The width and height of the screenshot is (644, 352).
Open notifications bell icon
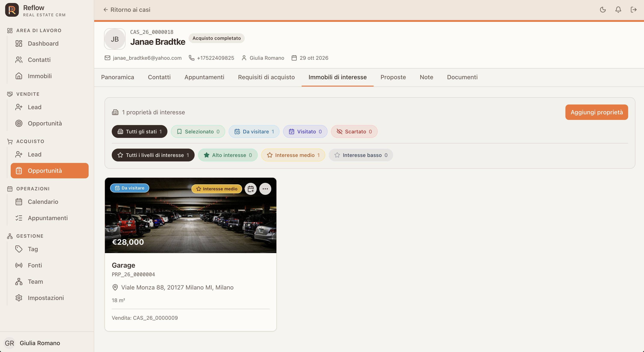point(618,10)
